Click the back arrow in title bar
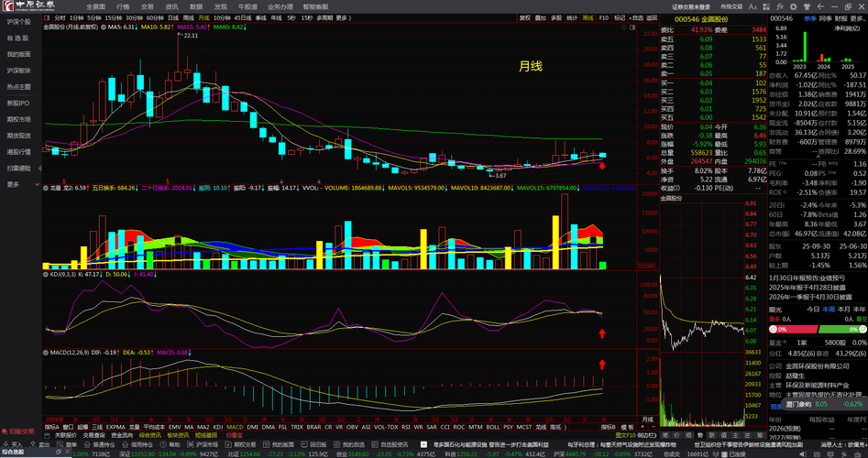 [820, 6]
